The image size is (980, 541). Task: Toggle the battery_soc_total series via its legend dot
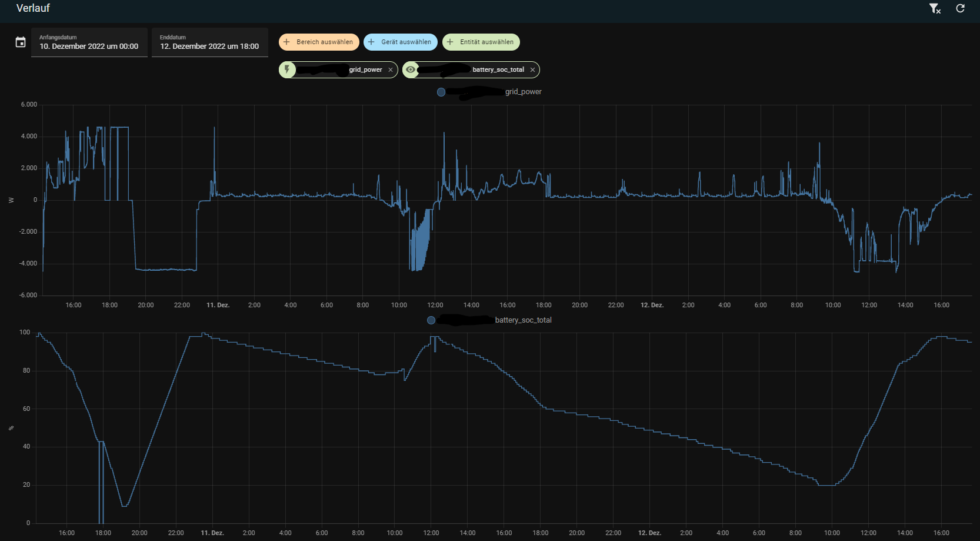coord(431,320)
